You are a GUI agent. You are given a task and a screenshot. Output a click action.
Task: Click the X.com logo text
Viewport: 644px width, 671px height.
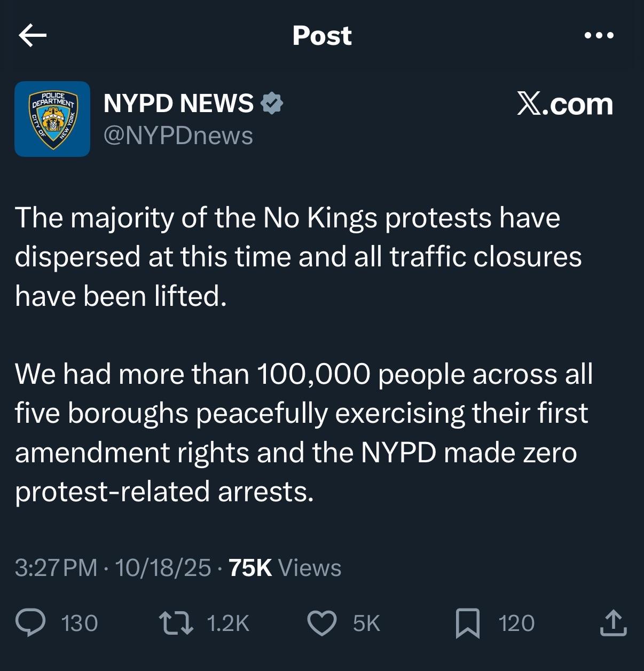[x=564, y=104]
